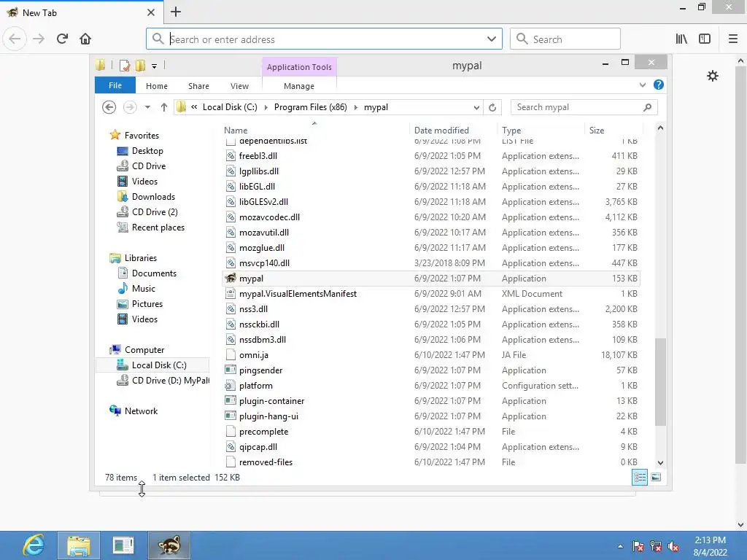
Task: Click the Explorer Properties quick access icon
Action: [124, 65]
